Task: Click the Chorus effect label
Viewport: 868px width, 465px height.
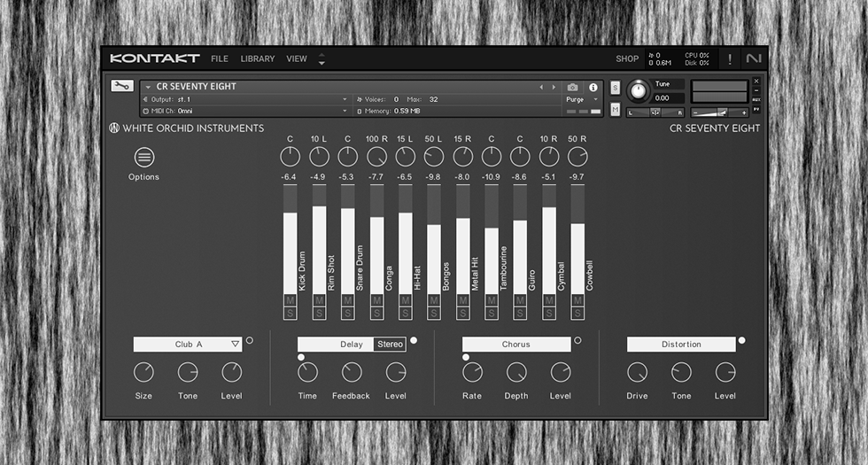Action: coord(516,345)
